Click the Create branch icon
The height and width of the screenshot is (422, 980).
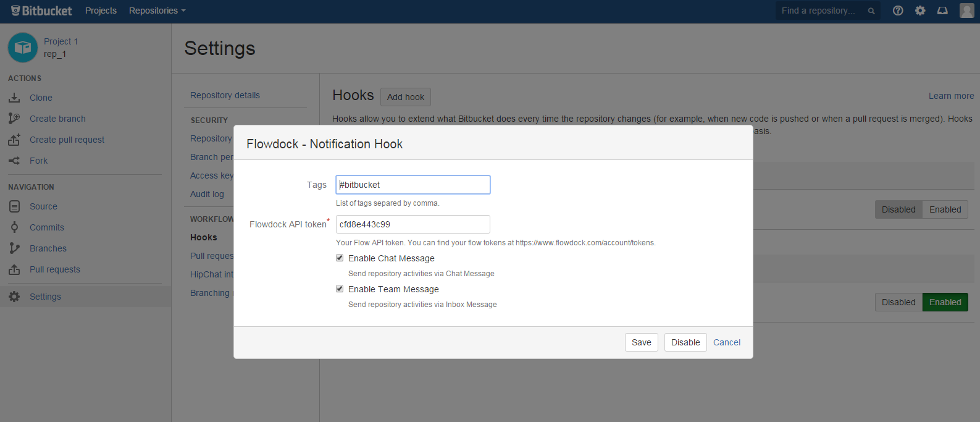click(14, 119)
